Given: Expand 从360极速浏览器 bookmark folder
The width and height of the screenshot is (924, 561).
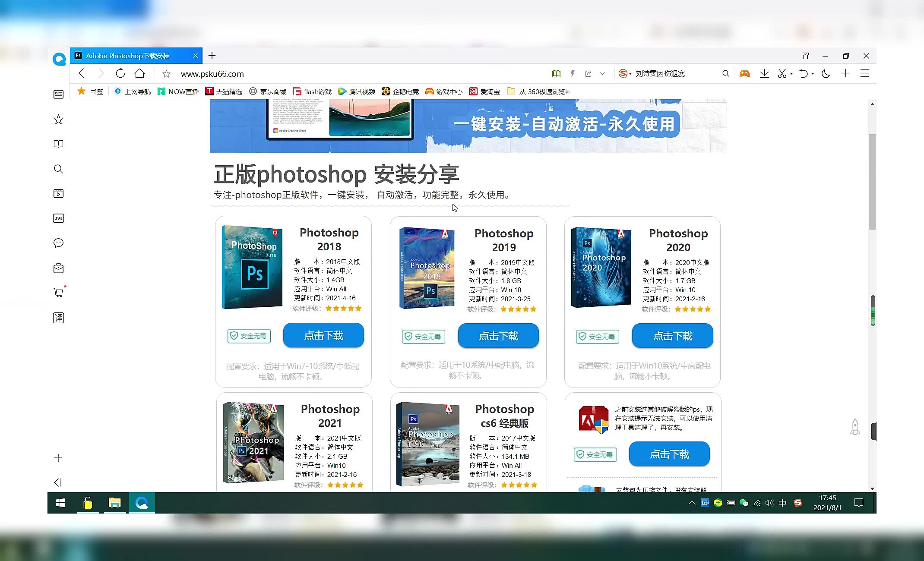Looking at the screenshot, I should point(538,91).
